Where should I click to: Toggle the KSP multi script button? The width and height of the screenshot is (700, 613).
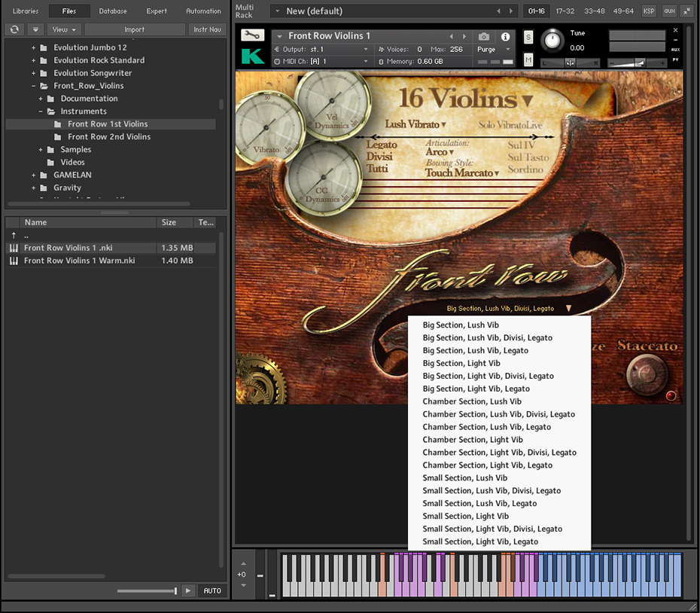(x=649, y=11)
